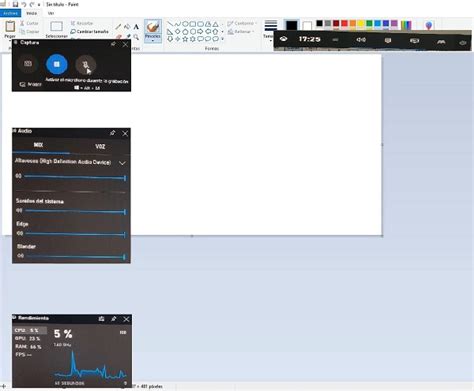Image resolution: width=474 pixels, height=391 pixels.
Task: Save with the quick access disk icon
Action: (x=15, y=4)
